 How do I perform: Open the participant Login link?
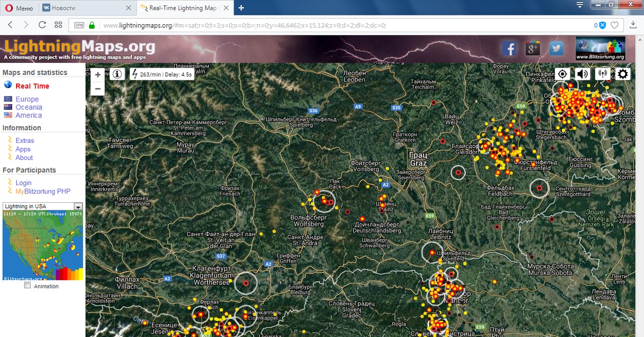(24, 183)
